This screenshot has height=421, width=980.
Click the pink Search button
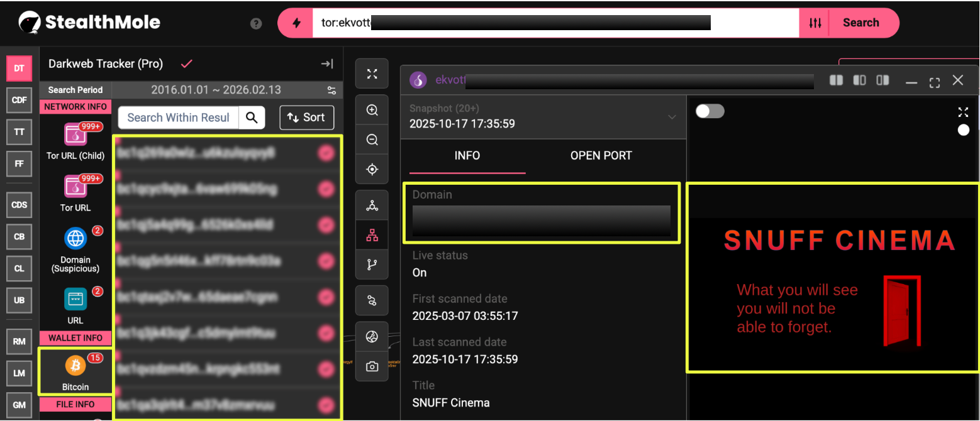860,23
